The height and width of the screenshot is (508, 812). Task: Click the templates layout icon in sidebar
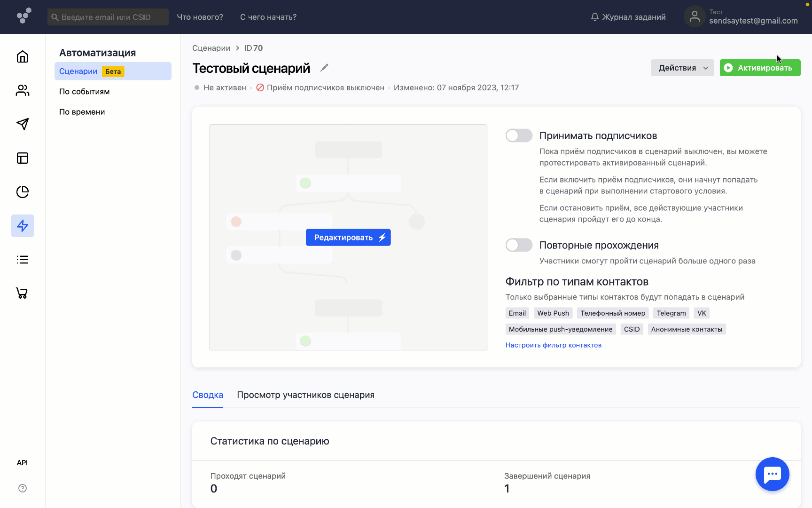click(22, 158)
